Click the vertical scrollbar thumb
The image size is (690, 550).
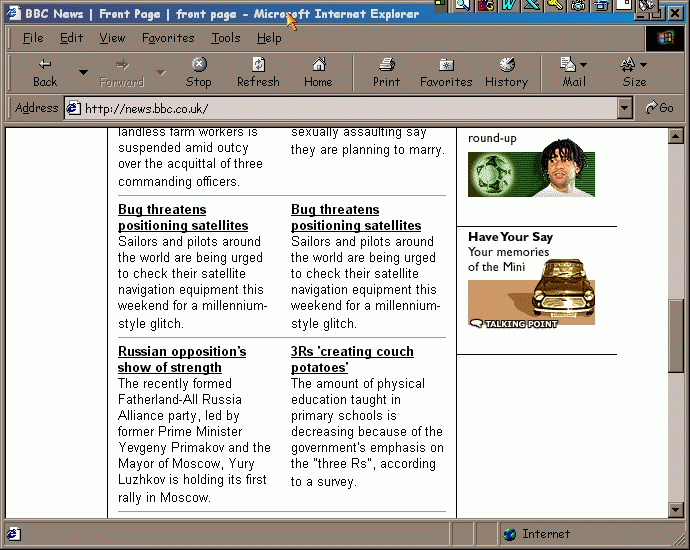675,336
